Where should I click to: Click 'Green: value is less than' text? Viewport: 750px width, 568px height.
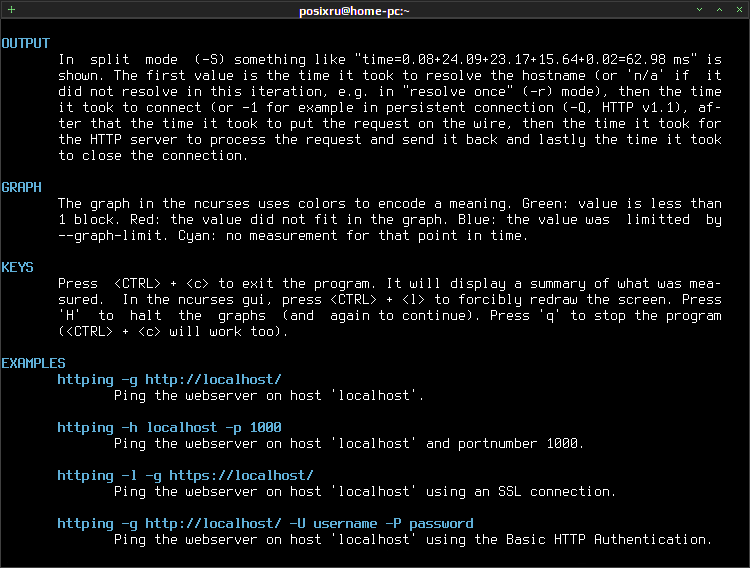tap(621, 203)
